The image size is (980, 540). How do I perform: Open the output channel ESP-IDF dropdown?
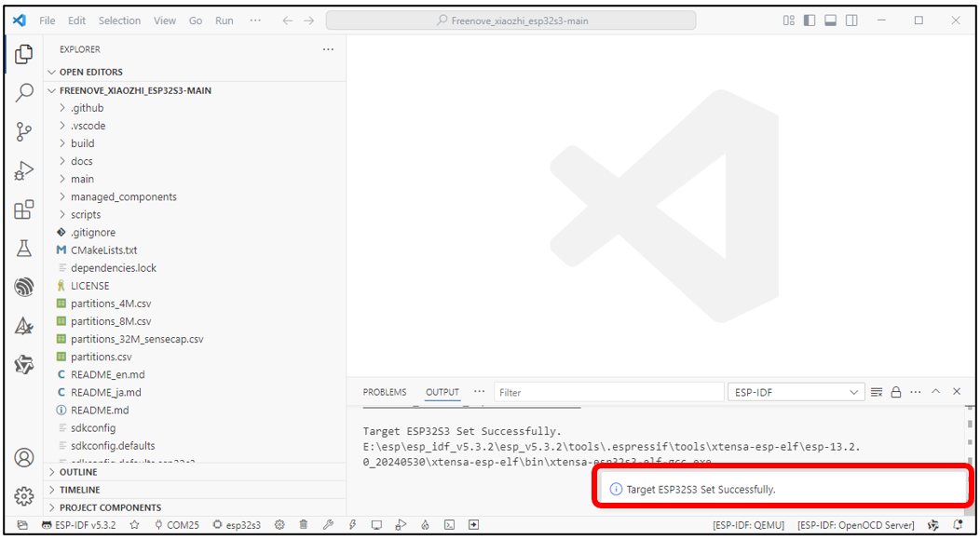point(796,392)
